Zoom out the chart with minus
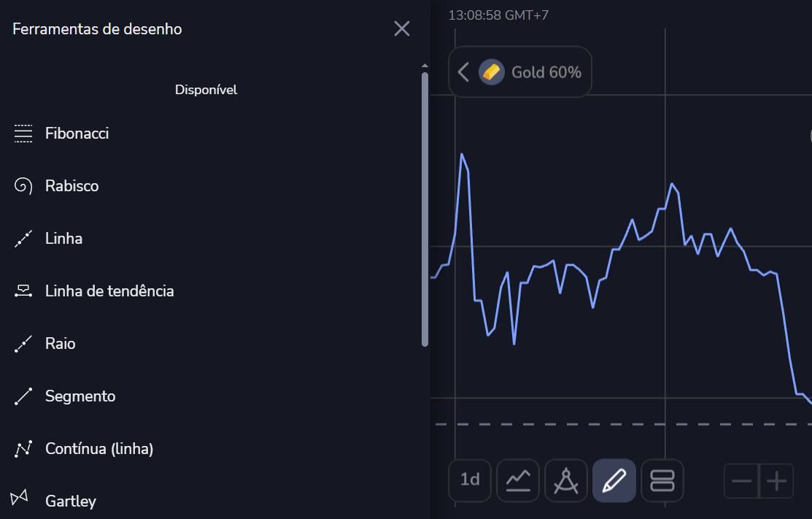Viewport: 812px width, 519px height. (x=741, y=481)
